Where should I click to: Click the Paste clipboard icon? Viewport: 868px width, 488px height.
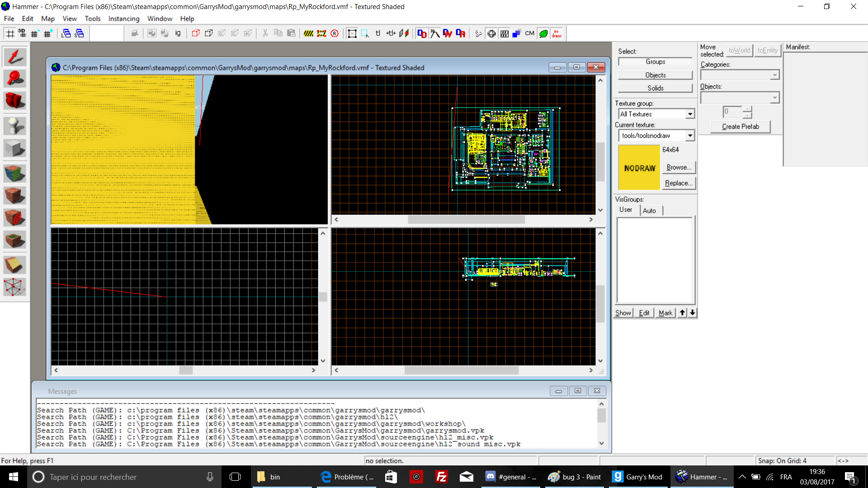click(x=292, y=33)
